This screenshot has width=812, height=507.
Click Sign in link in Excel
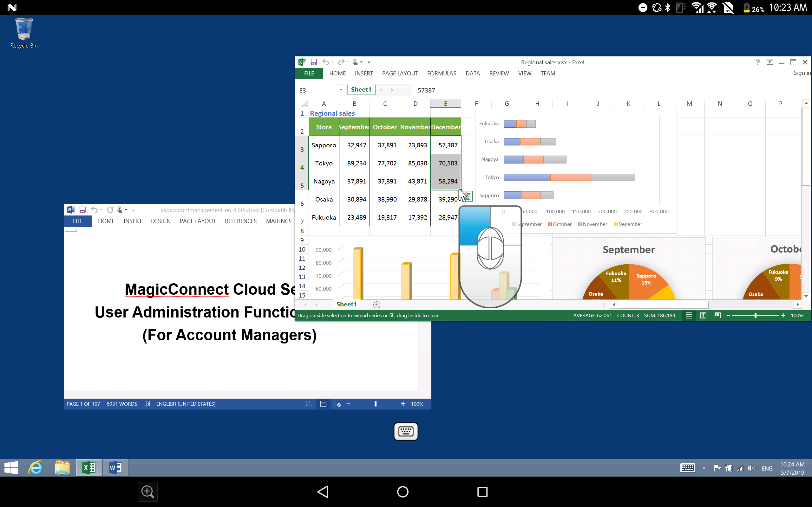[801, 73]
